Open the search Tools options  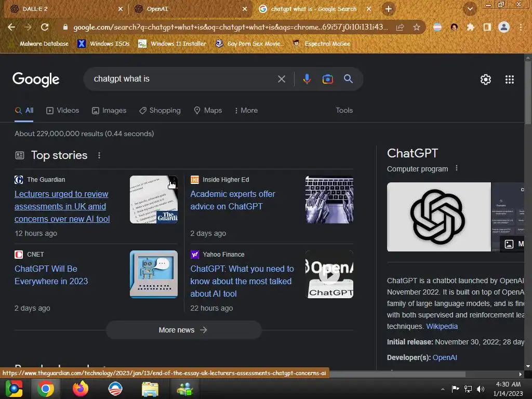344,110
